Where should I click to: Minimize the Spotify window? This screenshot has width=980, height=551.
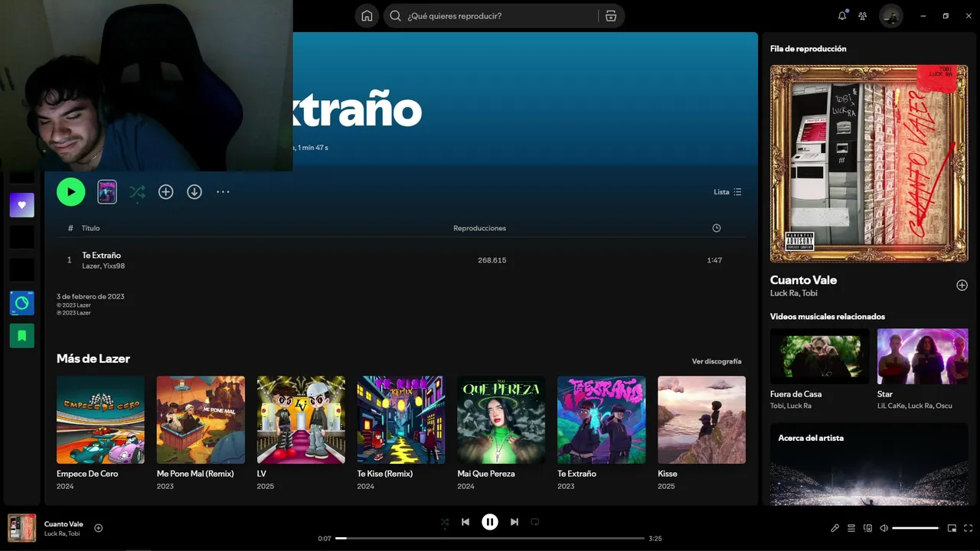[x=924, y=16]
